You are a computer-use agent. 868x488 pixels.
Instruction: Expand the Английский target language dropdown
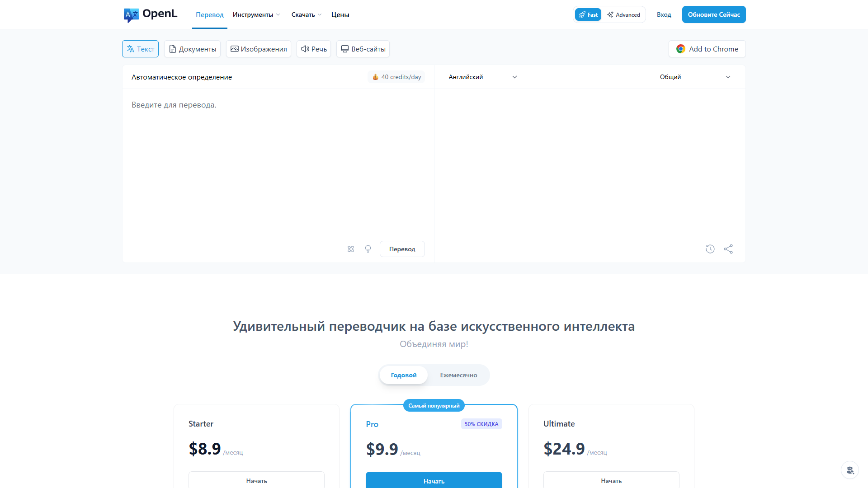coord(482,77)
